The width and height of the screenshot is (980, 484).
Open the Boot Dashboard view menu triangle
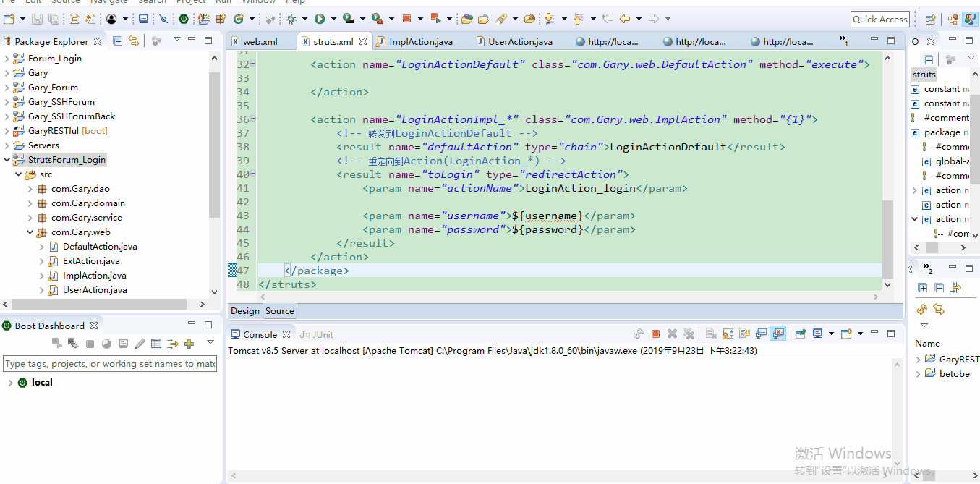tap(210, 341)
